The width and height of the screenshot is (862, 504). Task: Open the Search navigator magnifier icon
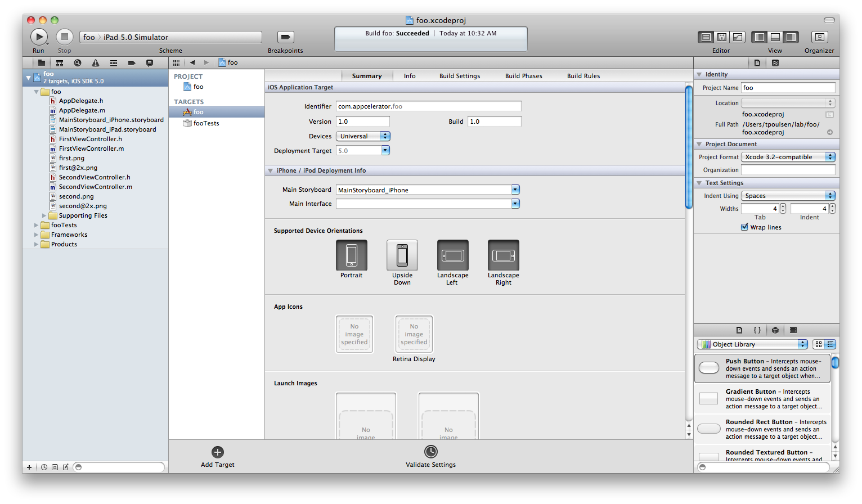(x=78, y=63)
